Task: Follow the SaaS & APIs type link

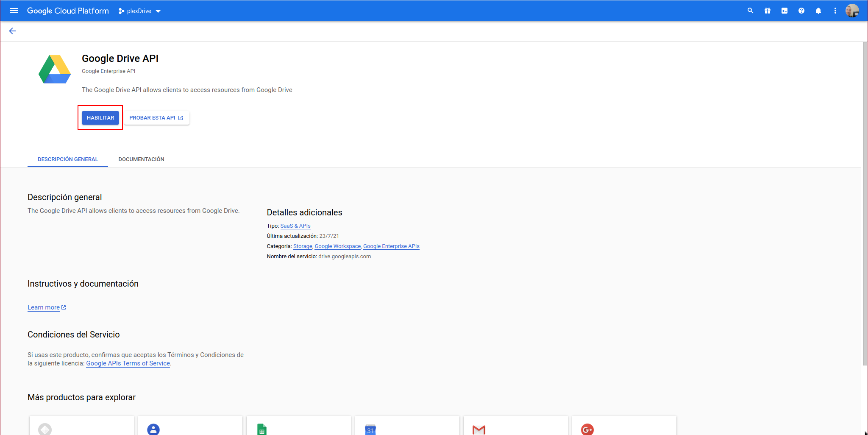Action: click(x=295, y=226)
